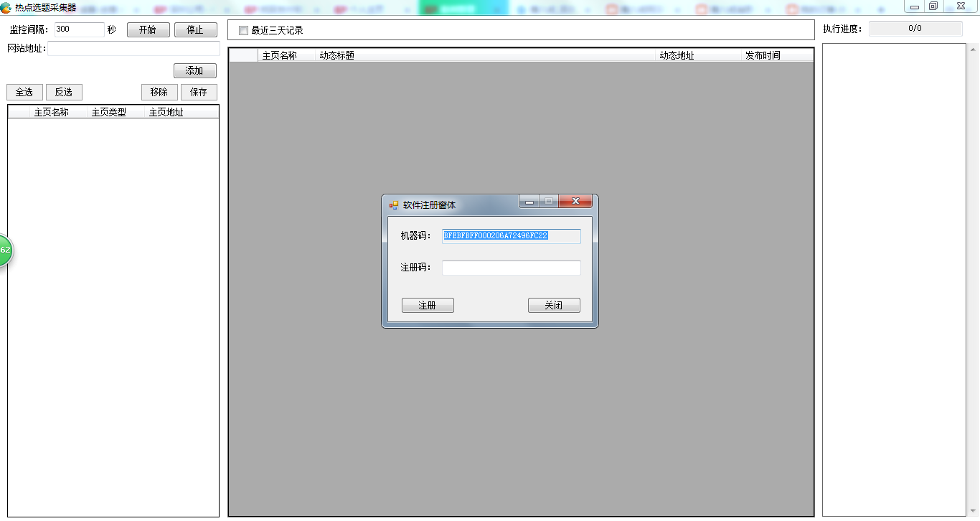Click the 网站地址 input box
Image resolution: width=980 pixels, height=521 pixels.
133,49
